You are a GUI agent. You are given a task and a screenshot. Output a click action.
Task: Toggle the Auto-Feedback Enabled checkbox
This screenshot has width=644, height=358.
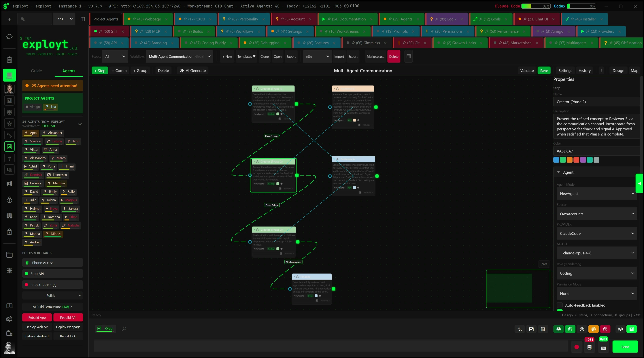[560, 305]
